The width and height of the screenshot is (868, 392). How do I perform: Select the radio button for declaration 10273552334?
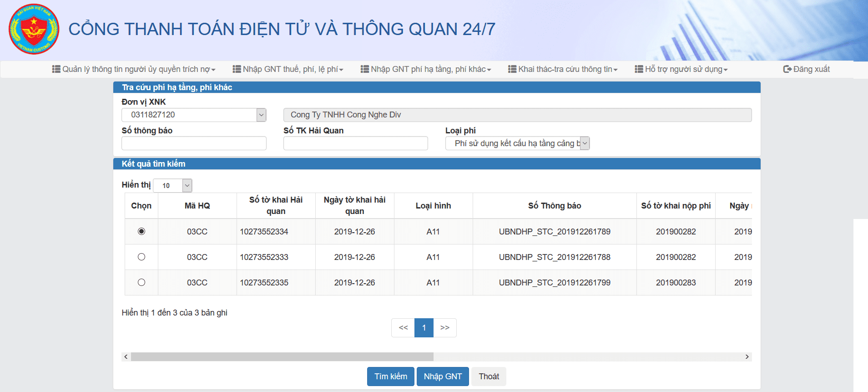pyautogui.click(x=141, y=231)
